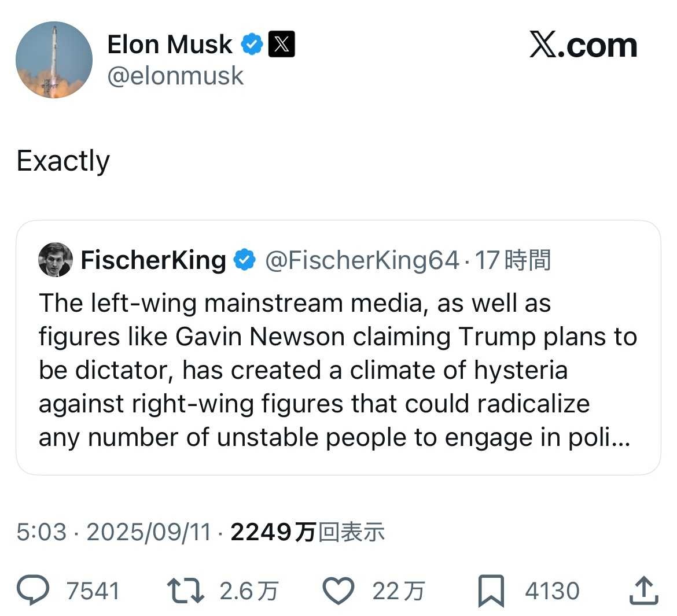Screen dimensions: 677x616
Task: Open the @elonmusk handle link
Action: pos(175,76)
